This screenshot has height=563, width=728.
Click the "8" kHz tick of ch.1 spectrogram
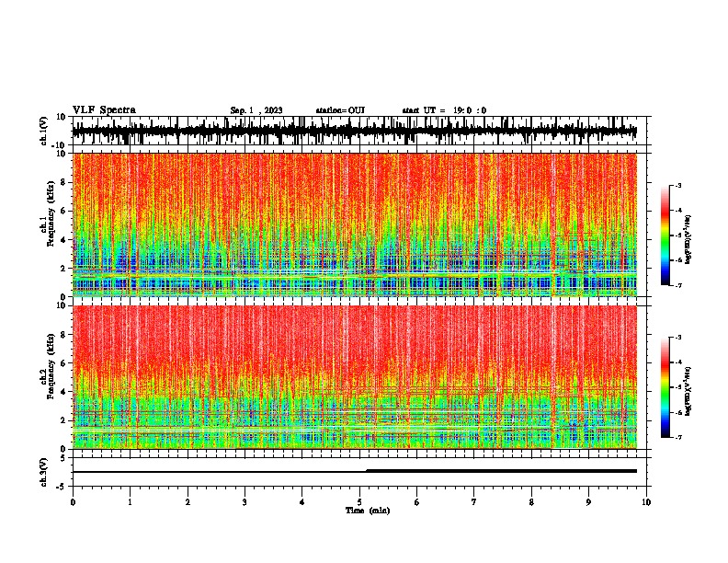(x=64, y=182)
